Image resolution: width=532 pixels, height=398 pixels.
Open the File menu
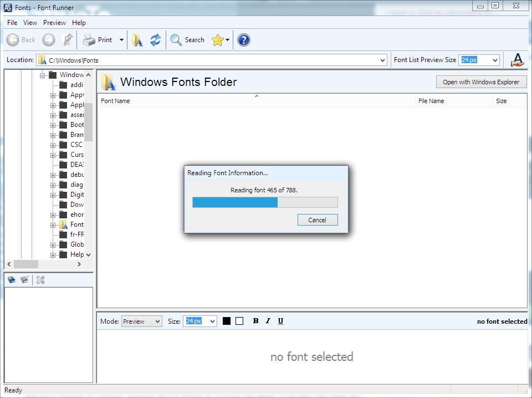click(x=12, y=23)
